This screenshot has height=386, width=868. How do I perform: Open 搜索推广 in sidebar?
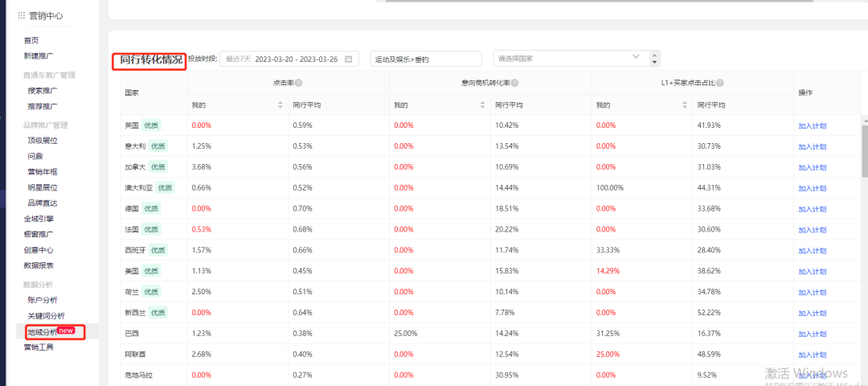point(43,90)
